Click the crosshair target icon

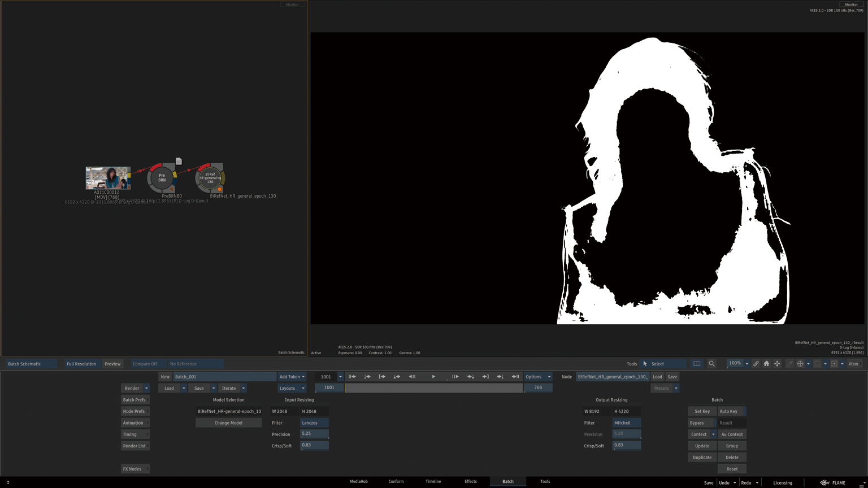800,364
